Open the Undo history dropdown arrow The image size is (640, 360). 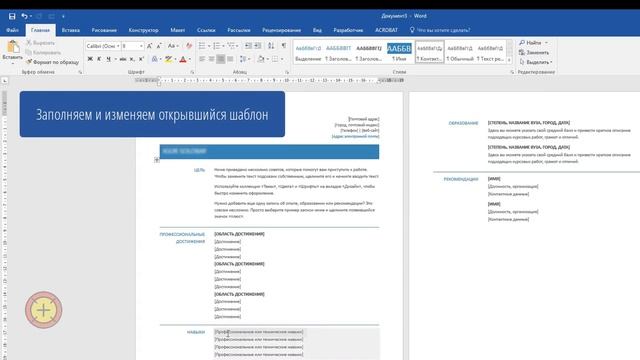[x=31, y=16]
